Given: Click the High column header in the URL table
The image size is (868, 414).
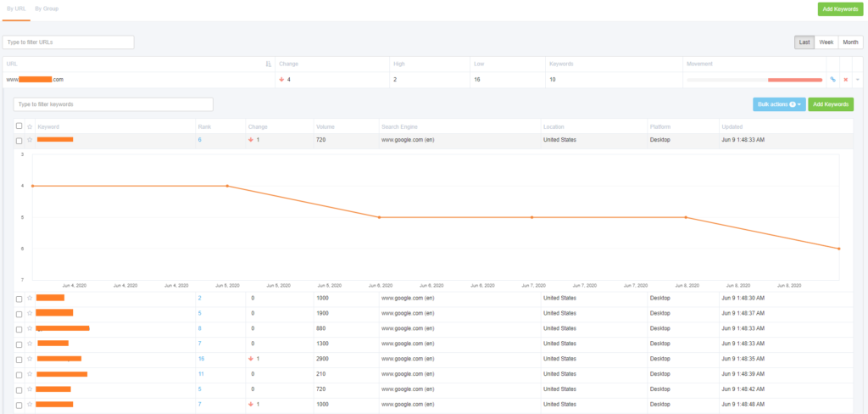Looking at the screenshot, I should click(398, 64).
